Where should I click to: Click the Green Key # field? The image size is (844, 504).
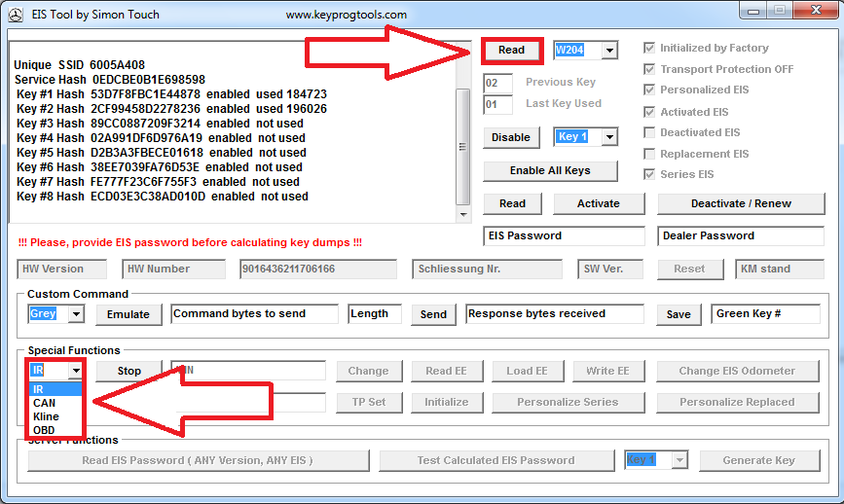click(x=766, y=314)
